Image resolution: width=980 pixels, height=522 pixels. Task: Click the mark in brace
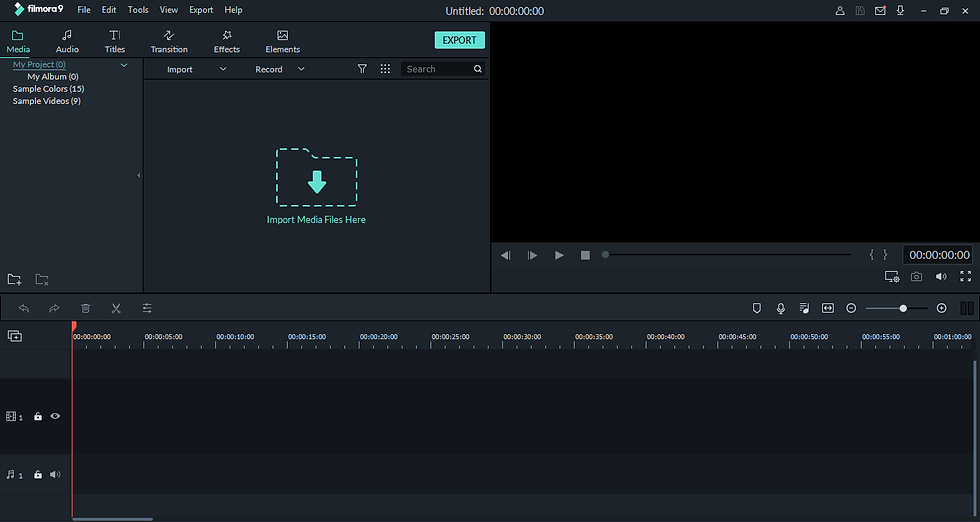872,254
